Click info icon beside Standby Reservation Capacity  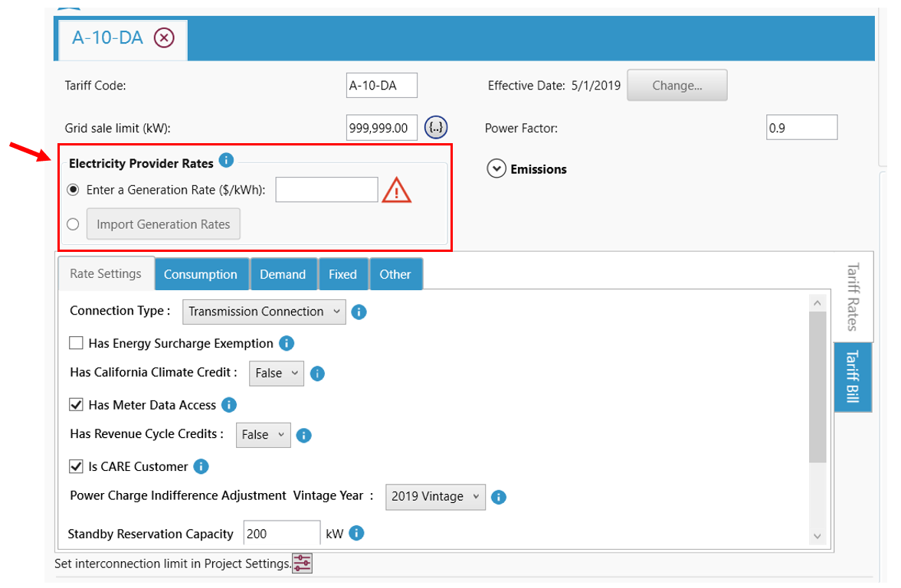(x=356, y=534)
